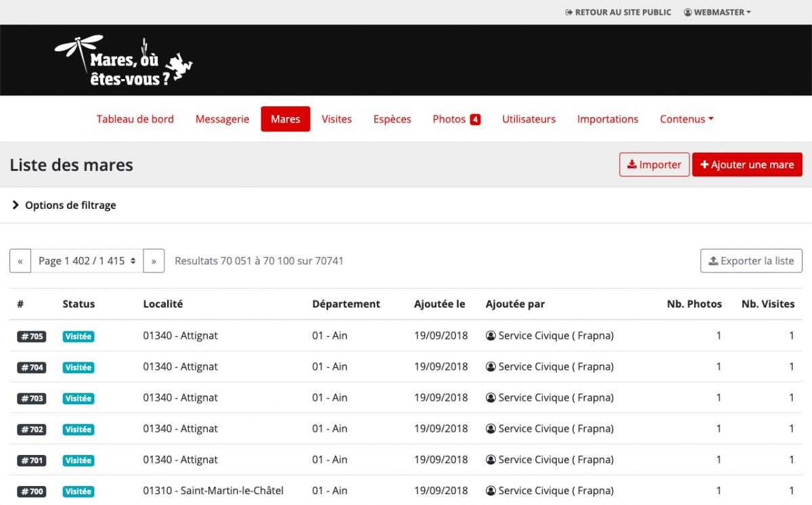The image size is (812, 505).
Task: Switch to the Espèces tab
Action: [x=392, y=119]
